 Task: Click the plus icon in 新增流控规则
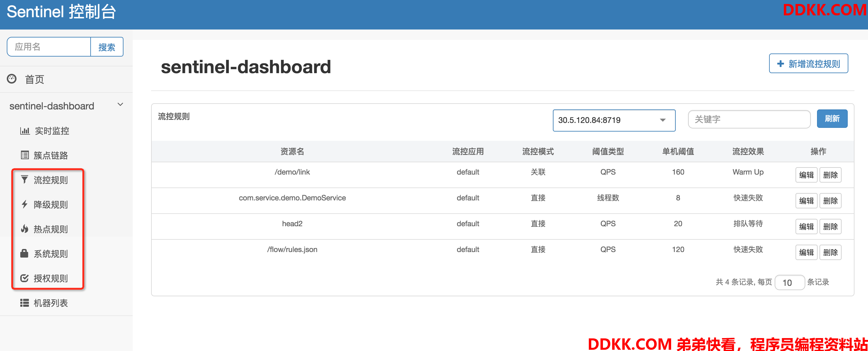(x=780, y=64)
